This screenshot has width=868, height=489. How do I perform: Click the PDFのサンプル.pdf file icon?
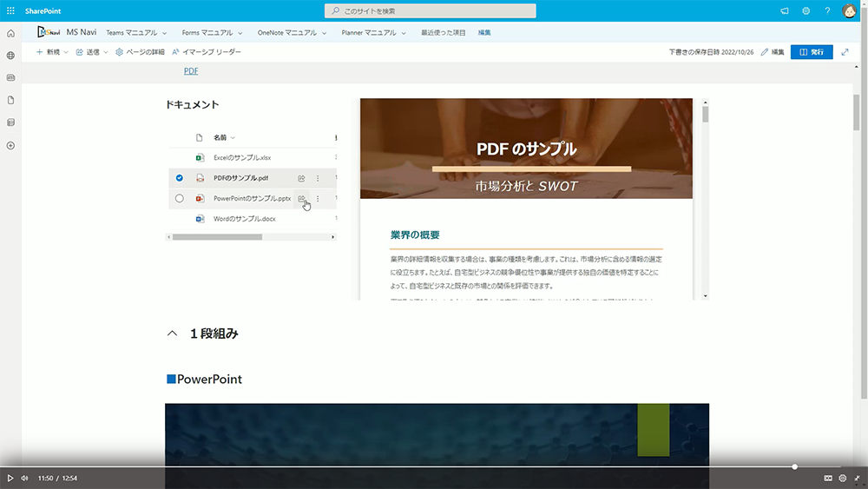[200, 178]
